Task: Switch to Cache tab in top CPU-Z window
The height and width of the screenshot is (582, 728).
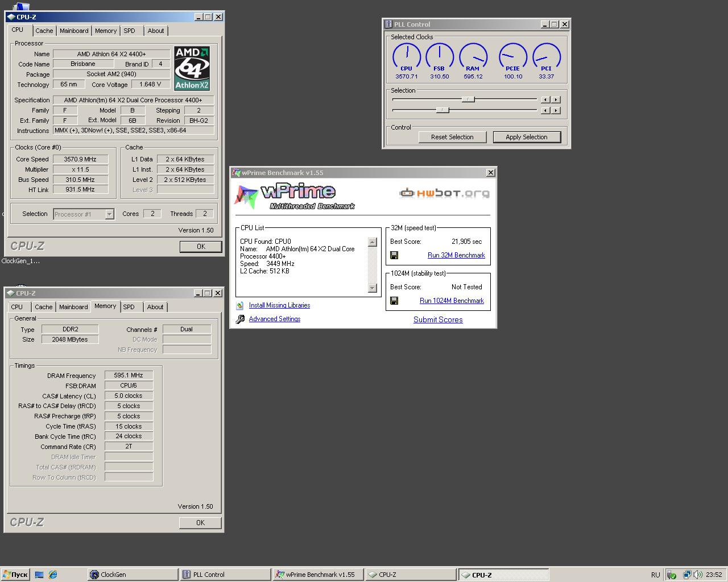Action: (x=44, y=31)
